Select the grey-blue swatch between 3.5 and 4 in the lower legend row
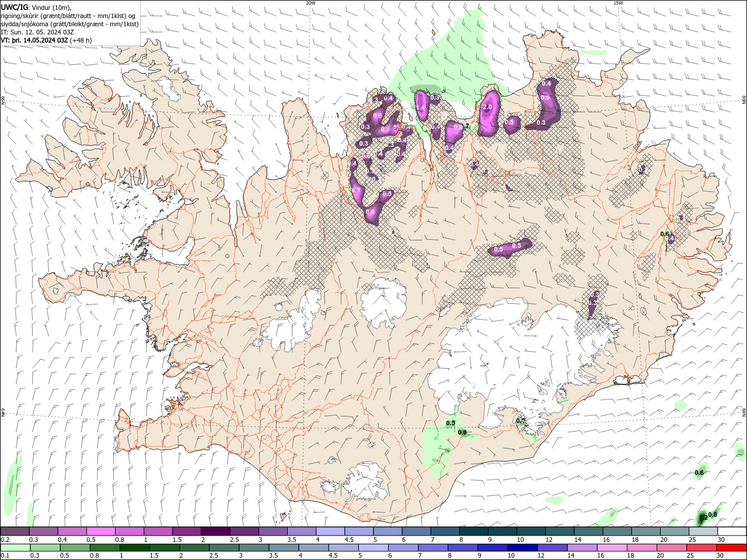 [x=283, y=548]
